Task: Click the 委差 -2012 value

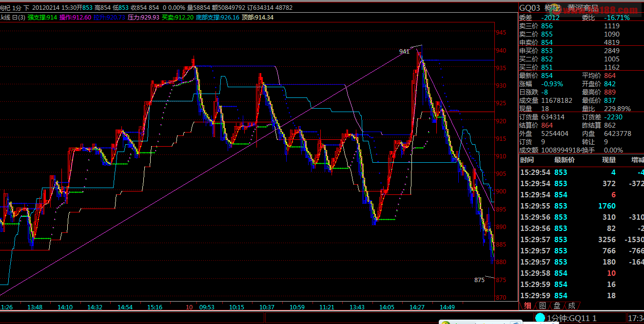Action: (x=550, y=18)
